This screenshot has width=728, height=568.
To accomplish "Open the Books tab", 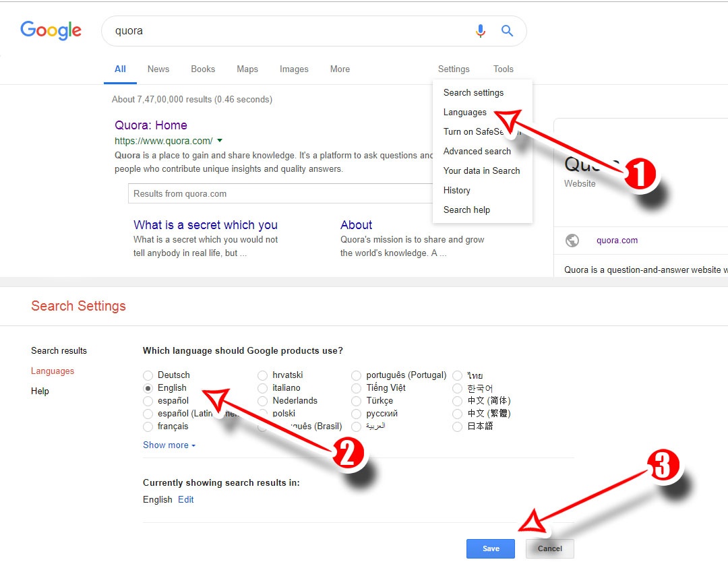I will [x=203, y=69].
